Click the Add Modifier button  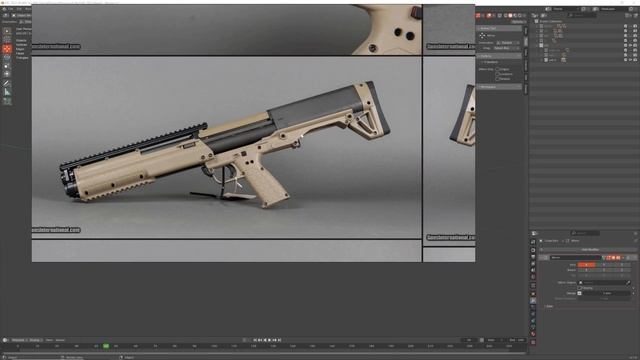tap(590, 249)
